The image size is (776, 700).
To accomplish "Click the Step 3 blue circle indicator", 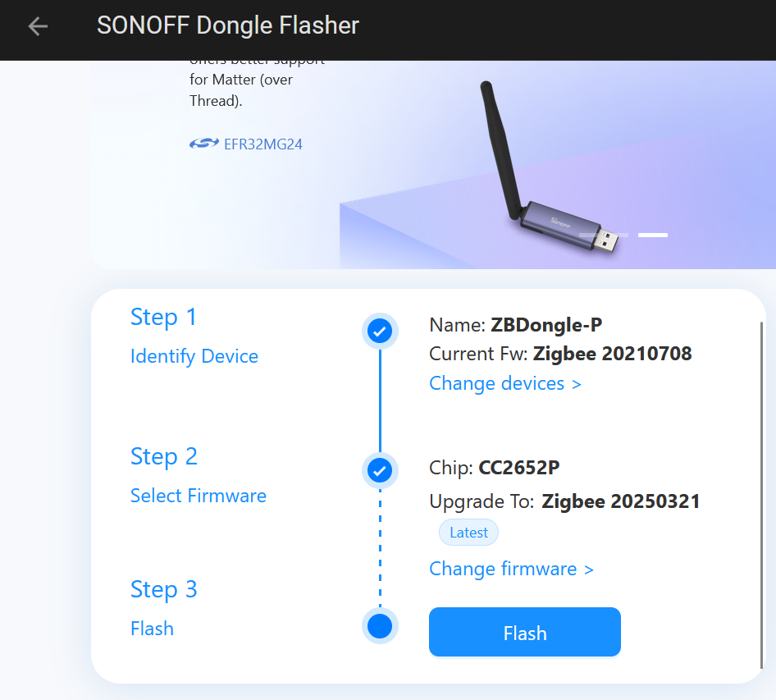I will coord(380,626).
